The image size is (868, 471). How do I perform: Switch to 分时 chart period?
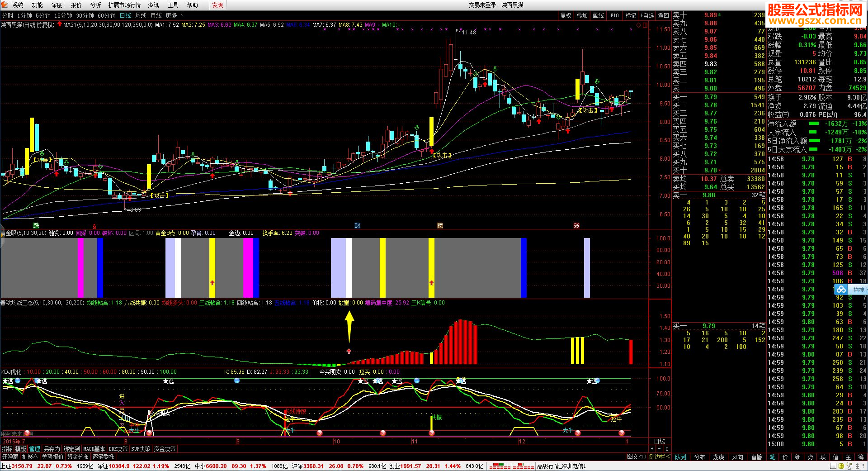(8, 15)
